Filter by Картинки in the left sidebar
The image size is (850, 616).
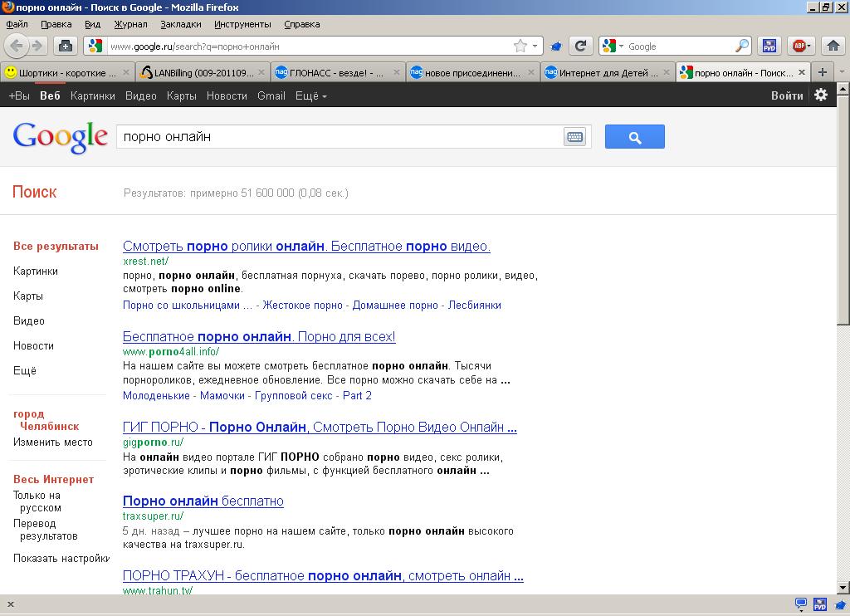[x=36, y=271]
